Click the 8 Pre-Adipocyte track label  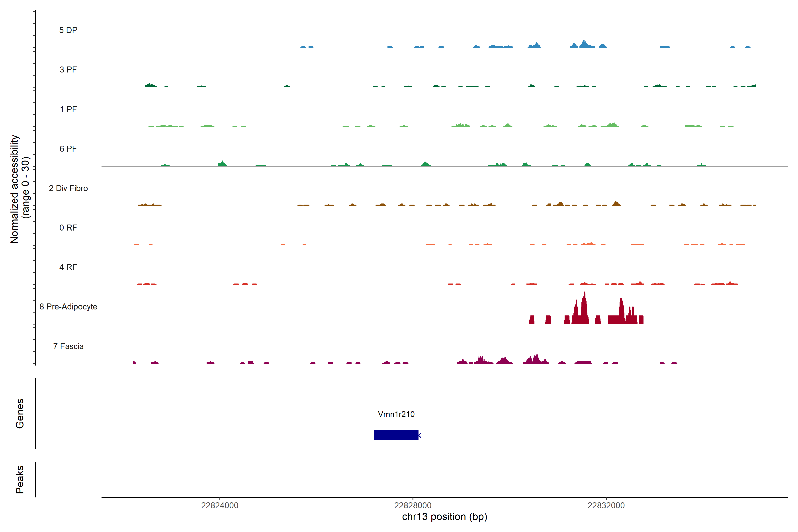point(68,307)
